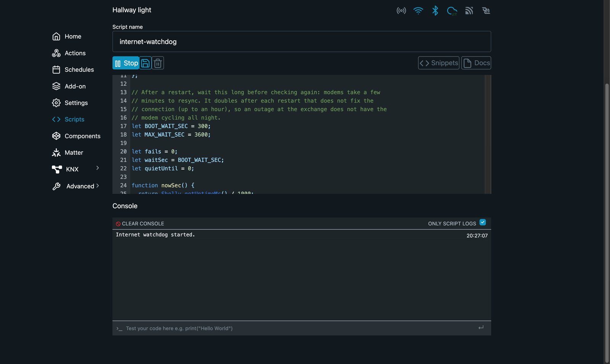Image resolution: width=610 pixels, height=364 pixels.
Task: Open the Scripts page
Action: click(x=74, y=119)
